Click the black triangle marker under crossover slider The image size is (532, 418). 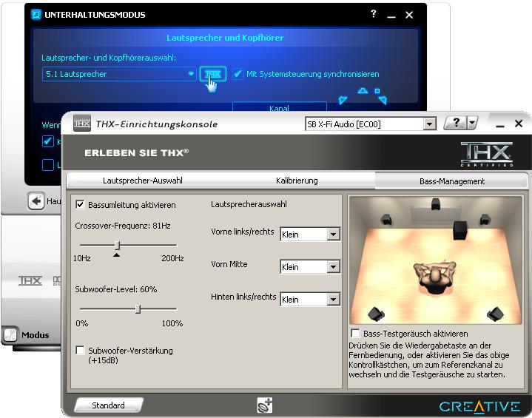(116, 254)
